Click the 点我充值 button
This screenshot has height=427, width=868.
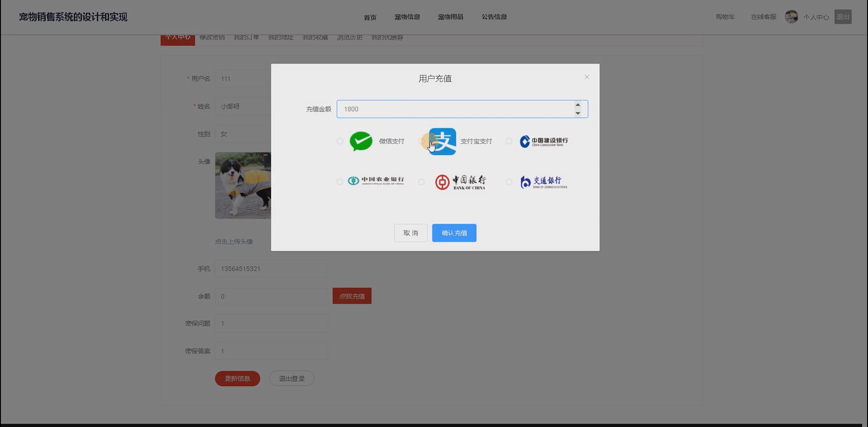click(x=352, y=296)
